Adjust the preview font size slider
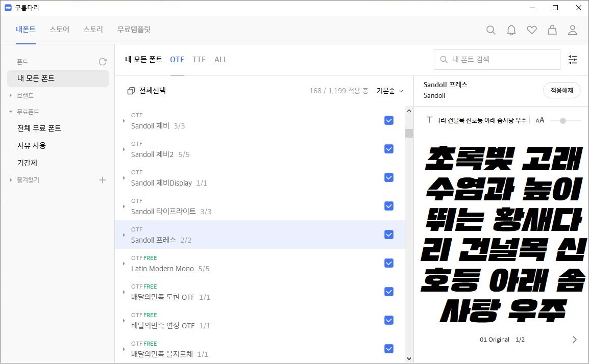Screen dimensions: 589x364 coord(562,121)
